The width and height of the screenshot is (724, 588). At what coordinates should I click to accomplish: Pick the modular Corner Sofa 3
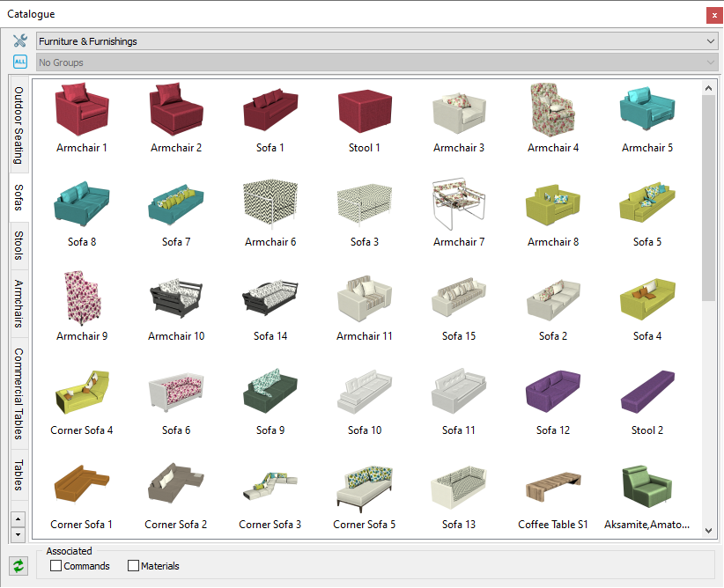click(x=270, y=487)
